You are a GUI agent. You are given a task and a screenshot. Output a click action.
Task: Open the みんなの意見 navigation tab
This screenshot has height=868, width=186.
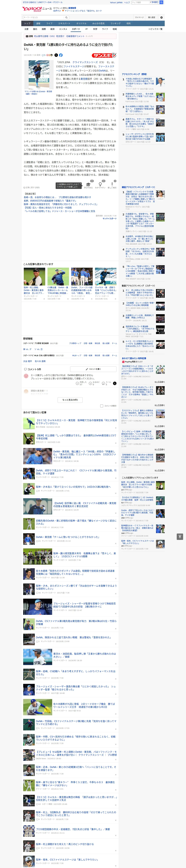coord(98,24)
